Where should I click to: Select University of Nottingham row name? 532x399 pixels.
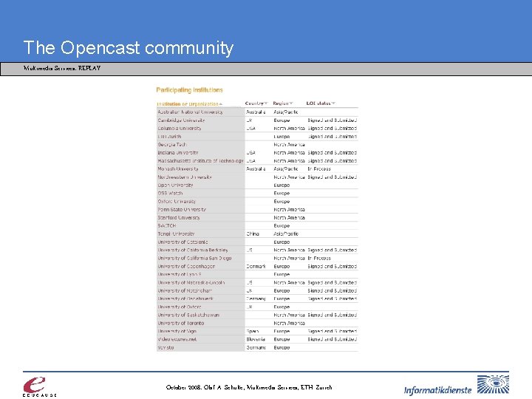click(x=185, y=290)
